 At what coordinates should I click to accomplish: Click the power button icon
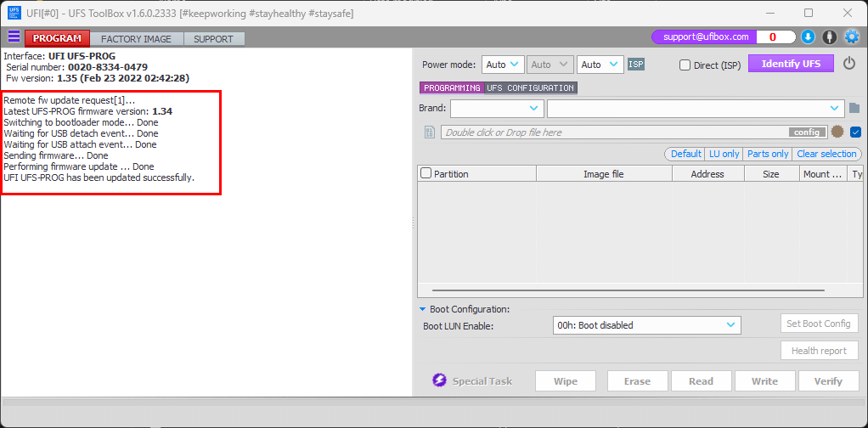pyautogui.click(x=849, y=64)
